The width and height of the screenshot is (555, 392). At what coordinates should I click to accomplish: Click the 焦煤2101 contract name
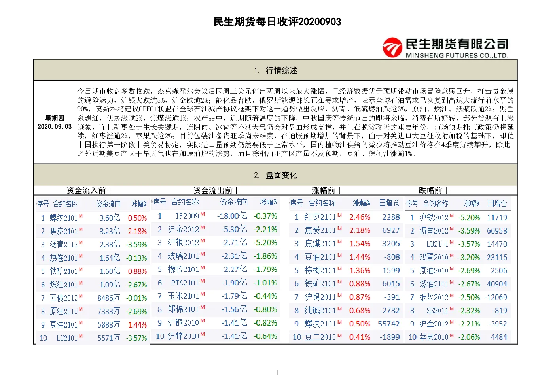pyautogui.click(x=320, y=244)
